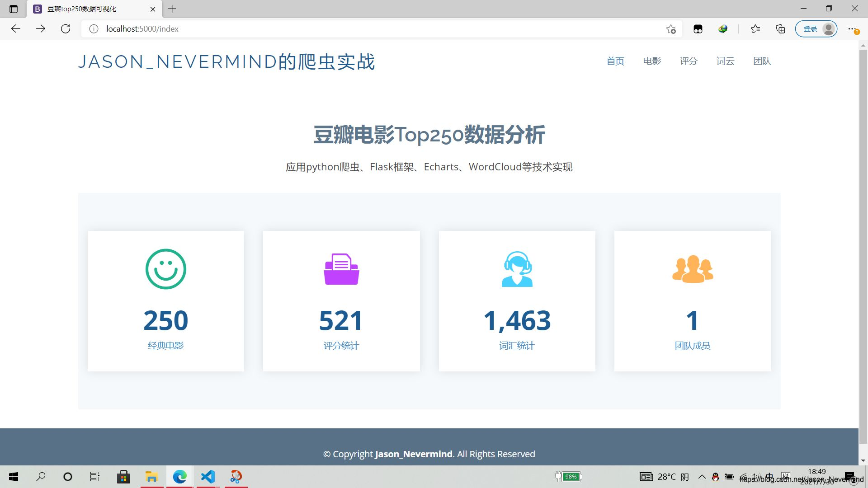Open Cortana circle icon on taskbar
Image resolution: width=868 pixels, height=488 pixels.
point(68,477)
